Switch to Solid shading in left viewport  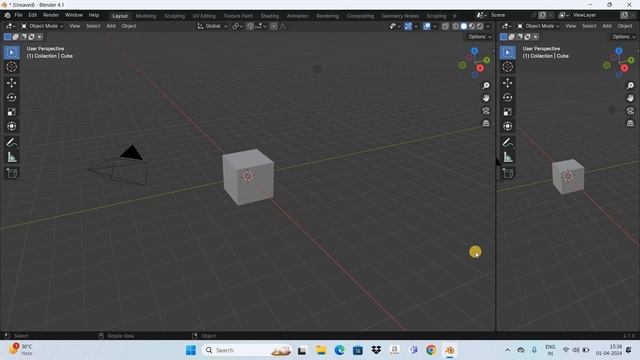tap(464, 26)
